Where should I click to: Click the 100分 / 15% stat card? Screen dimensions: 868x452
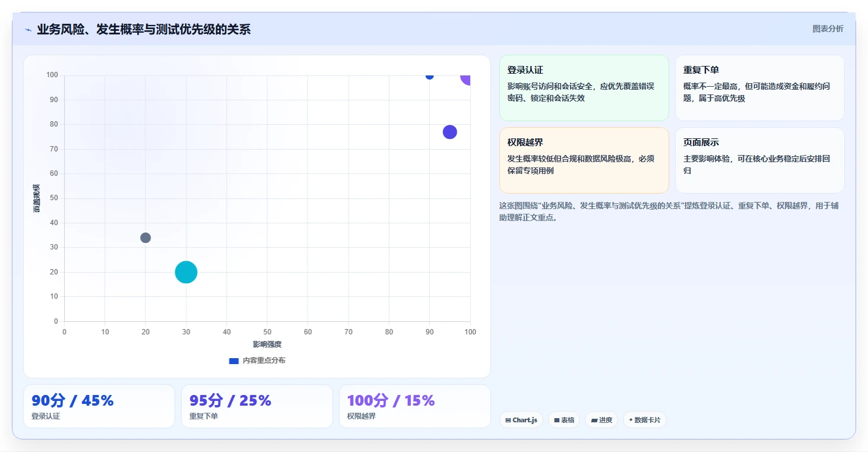[415, 406]
